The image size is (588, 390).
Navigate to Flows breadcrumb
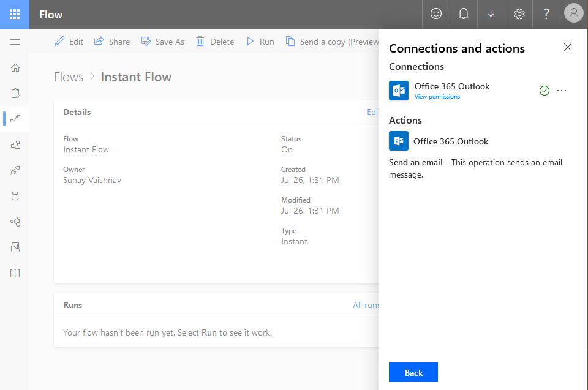tap(69, 77)
